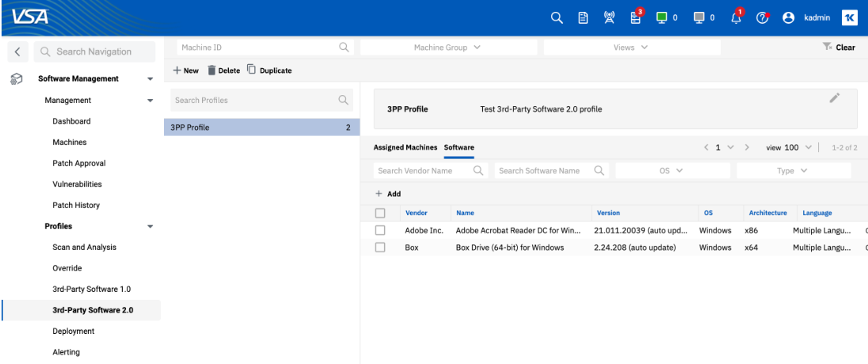Check the Adobe Inc. row checkbox
Viewport: 868px width, 364px height.
click(380, 230)
